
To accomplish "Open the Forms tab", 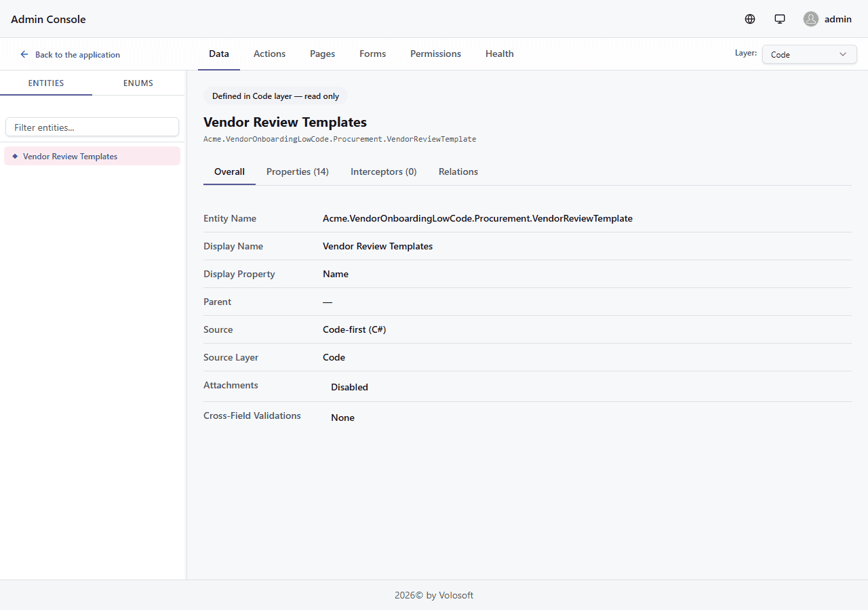I will [372, 54].
